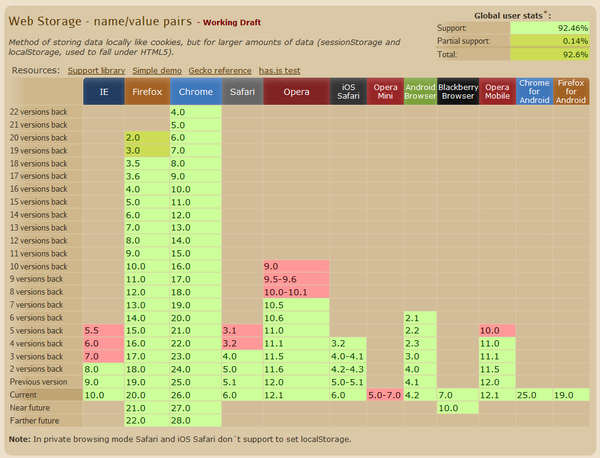Viewport: 600px width, 458px height.
Task: Click the 0.14% Partial support value
Action: click(x=549, y=41)
